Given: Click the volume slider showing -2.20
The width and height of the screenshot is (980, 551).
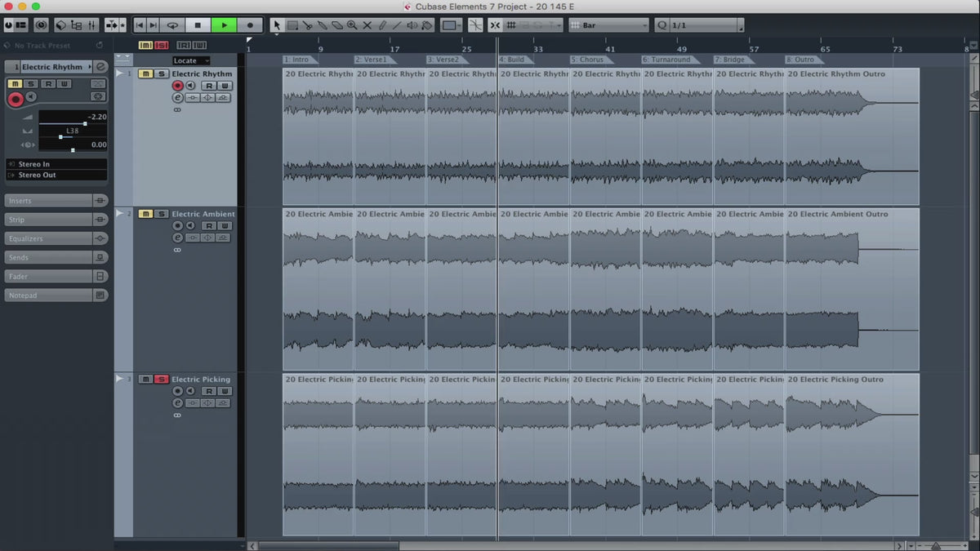Looking at the screenshot, I should click(x=73, y=123).
